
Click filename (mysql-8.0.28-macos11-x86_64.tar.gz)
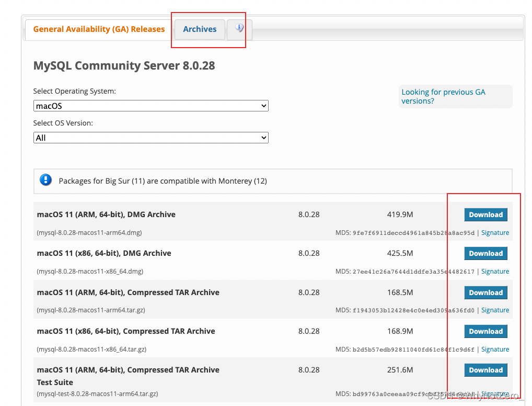tap(91, 349)
